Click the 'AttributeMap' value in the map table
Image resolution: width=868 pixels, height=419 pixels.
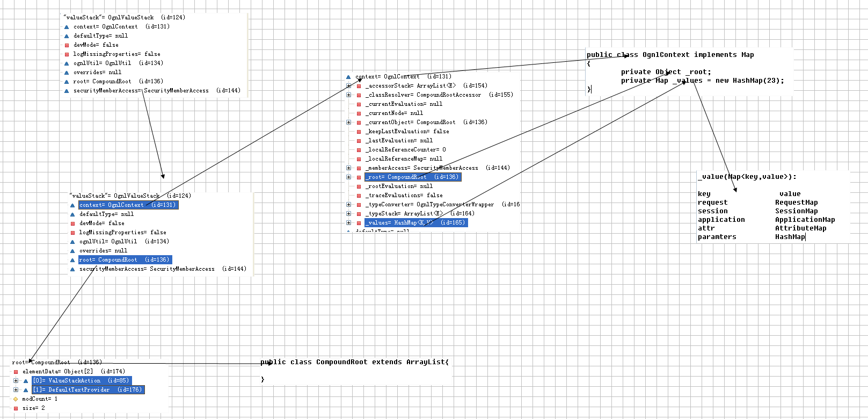tap(800, 228)
